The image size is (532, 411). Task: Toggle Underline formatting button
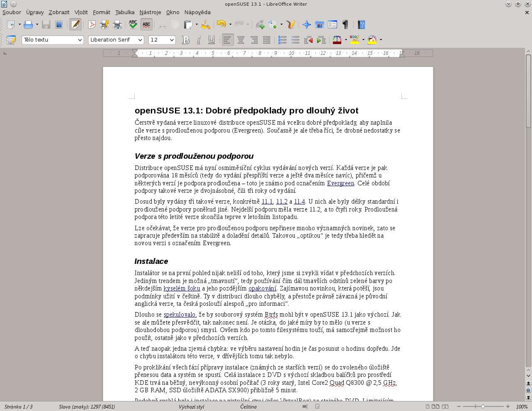pyautogui.click(x=212, y=40)
